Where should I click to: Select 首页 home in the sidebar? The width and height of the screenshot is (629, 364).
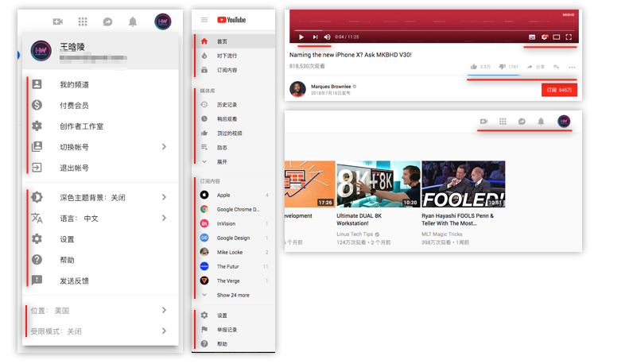tap(234, 41)
